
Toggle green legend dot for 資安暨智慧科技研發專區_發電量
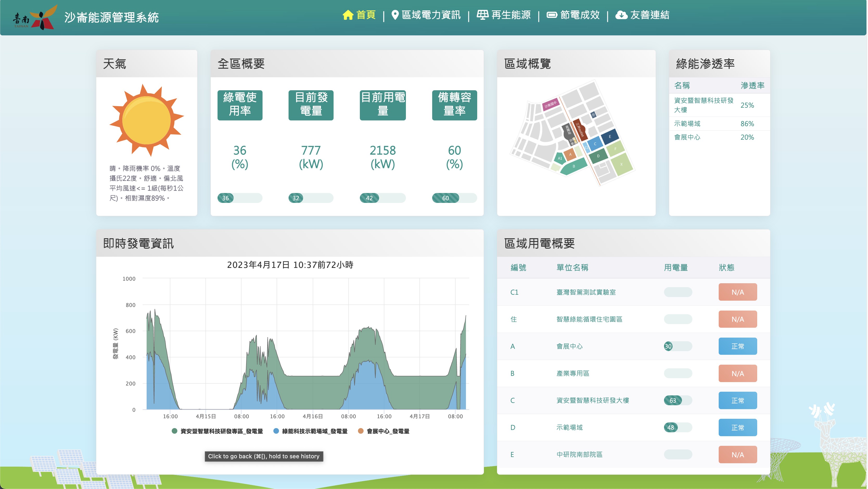[x=175, y=431]
